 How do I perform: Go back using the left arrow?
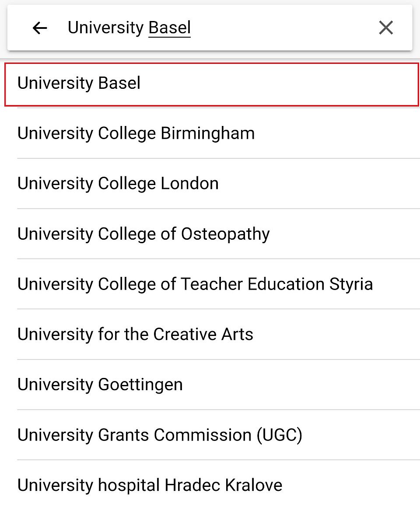click(39, 28)
